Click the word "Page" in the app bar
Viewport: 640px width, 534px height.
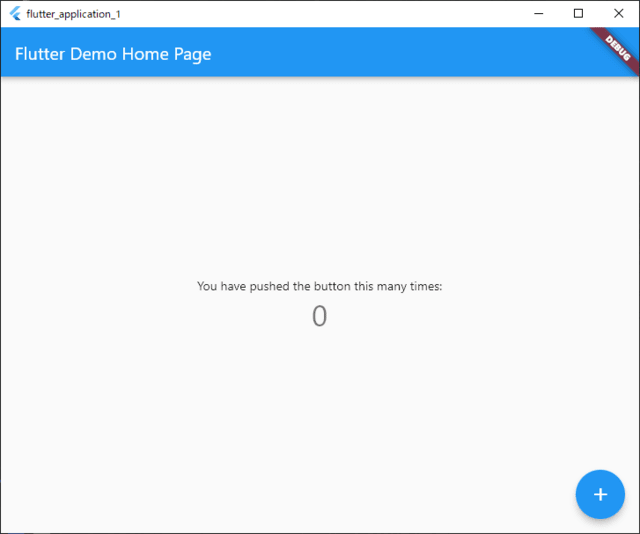click(192, 54)
